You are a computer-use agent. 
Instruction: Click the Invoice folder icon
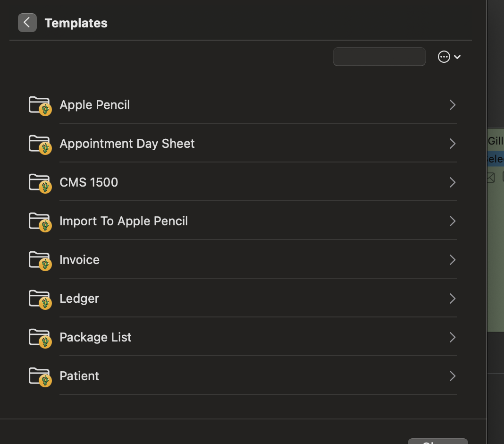(40, 261)
